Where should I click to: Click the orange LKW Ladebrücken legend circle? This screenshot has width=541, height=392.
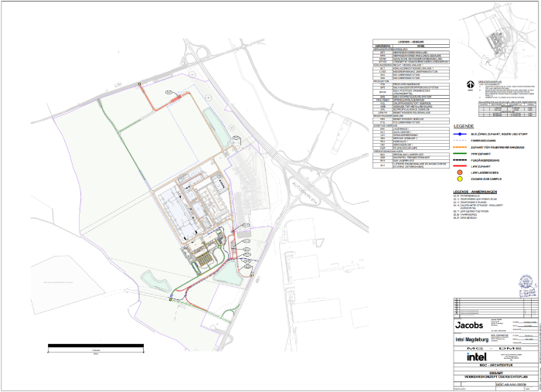[460, 172]
